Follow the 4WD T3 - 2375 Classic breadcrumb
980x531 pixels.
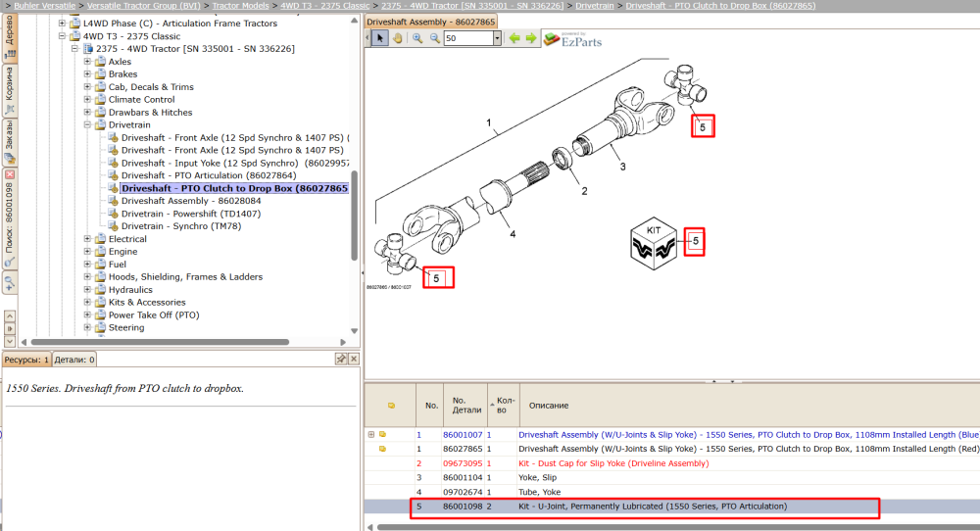pyautogui.click(x=325, y=6)
